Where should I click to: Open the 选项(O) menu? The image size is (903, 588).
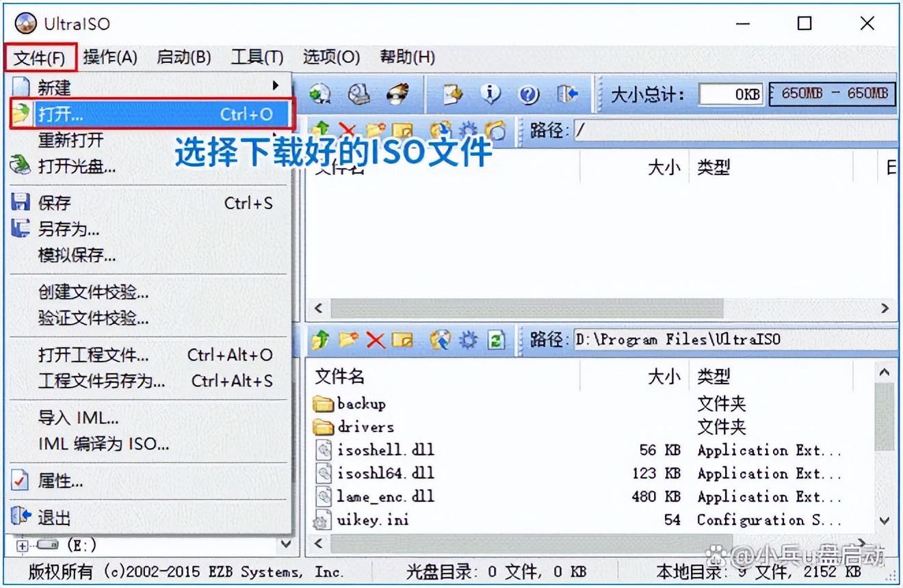(330, 57)
